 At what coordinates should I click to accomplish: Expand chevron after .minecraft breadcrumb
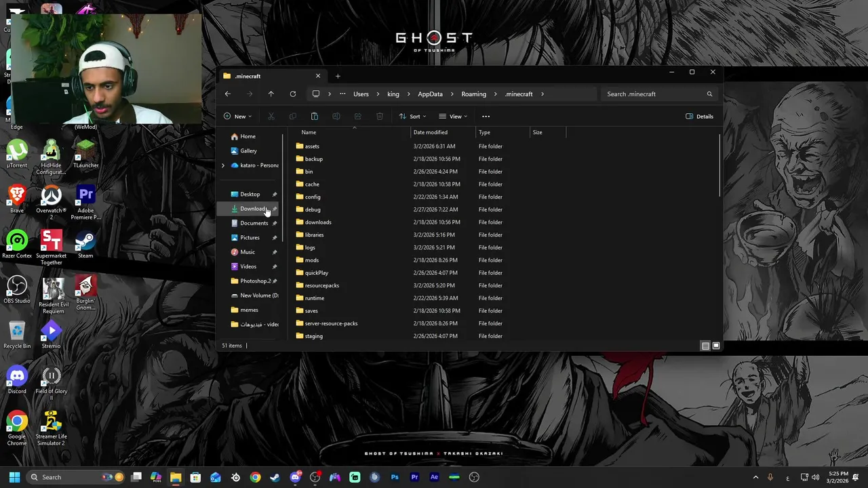[542, 94]
